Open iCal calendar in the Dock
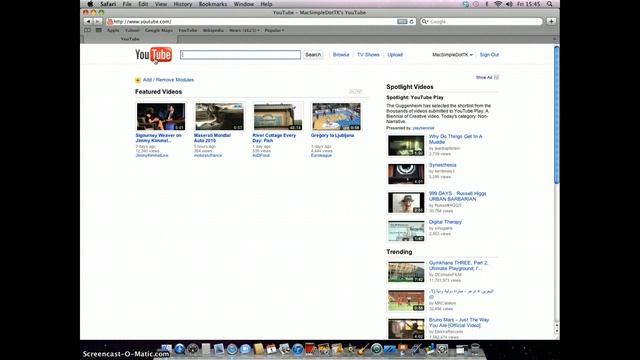Image resolution: width=640 pixels, height=360 pixels. [x=271, y=349]
